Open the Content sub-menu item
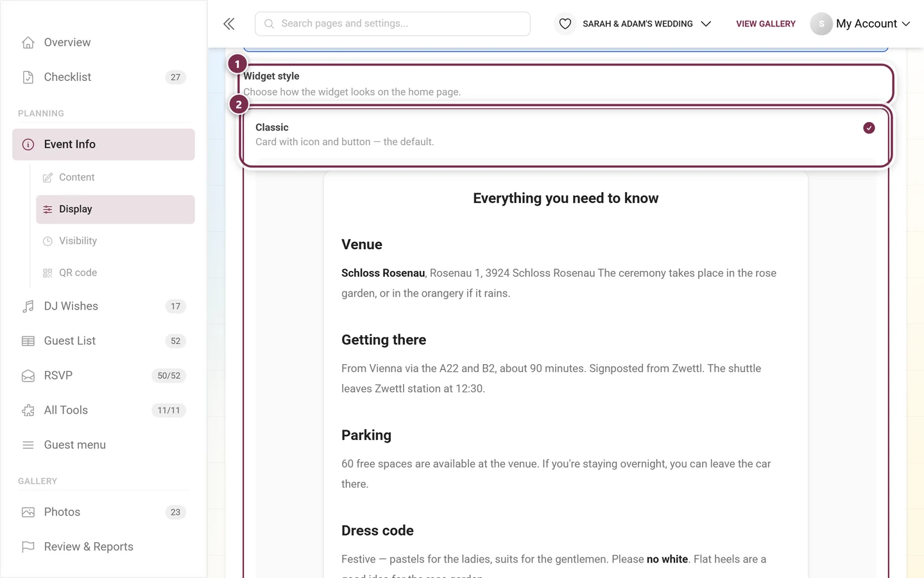The image size is (924, 578). pos(116,177)
